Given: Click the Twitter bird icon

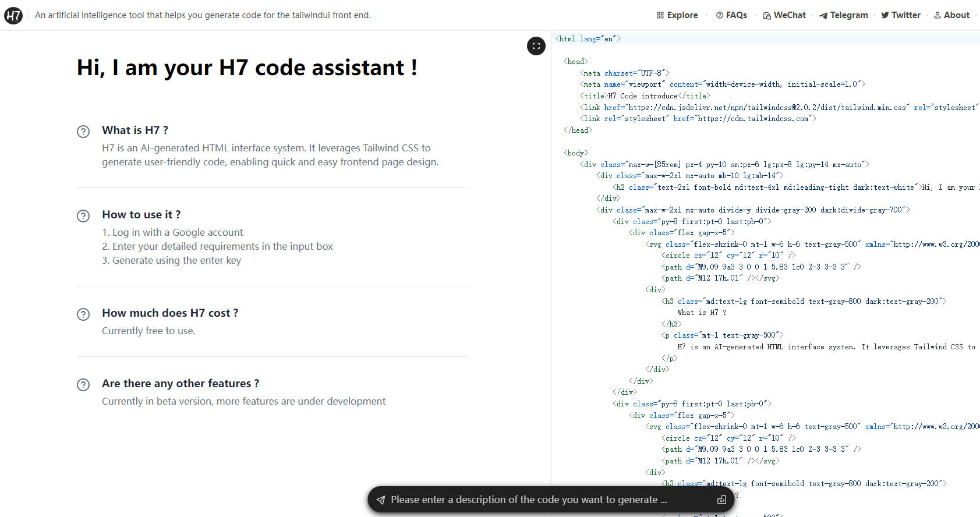Looking at the screenshot, I should click(x=885, y=15).
